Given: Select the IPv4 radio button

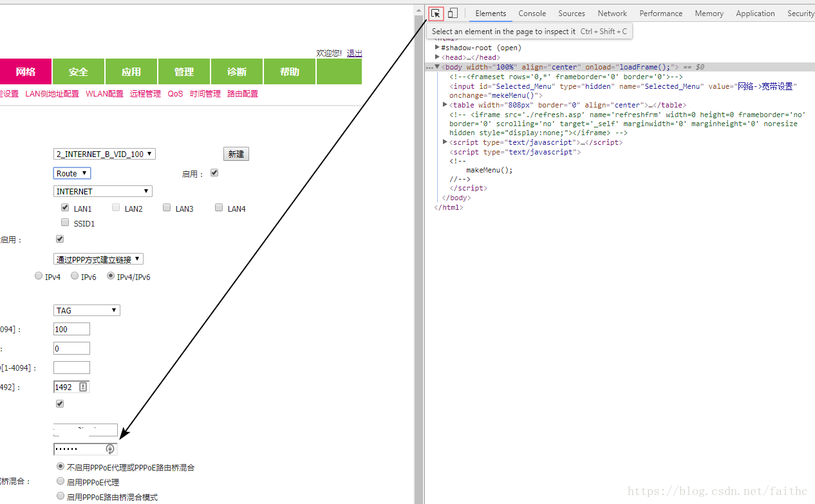Looking at the screenshot, I should click(x=39, y=276).
